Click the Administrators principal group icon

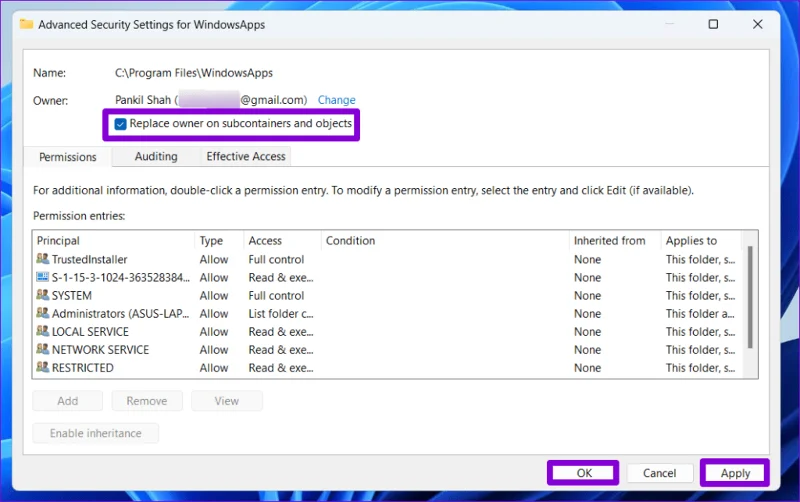click(x=43, y=313)
